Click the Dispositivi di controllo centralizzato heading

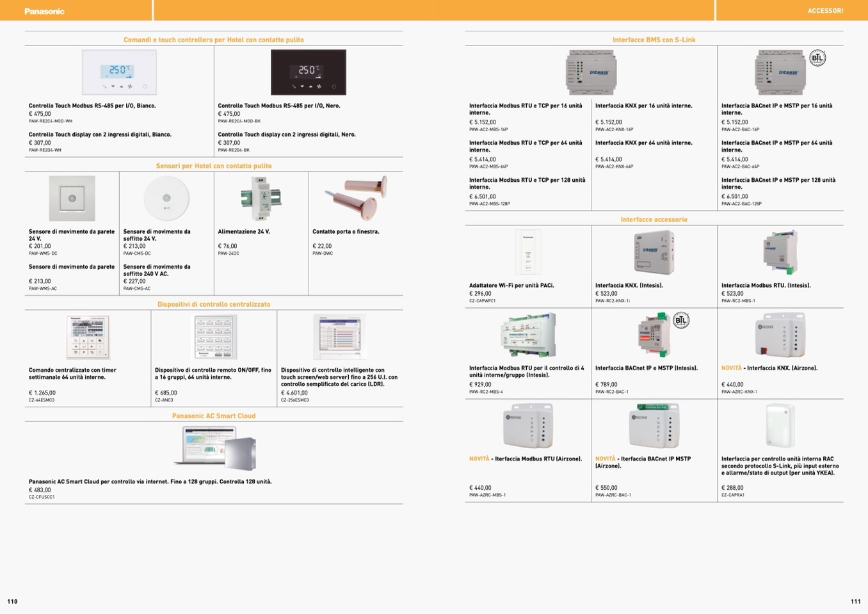point(214,305)
